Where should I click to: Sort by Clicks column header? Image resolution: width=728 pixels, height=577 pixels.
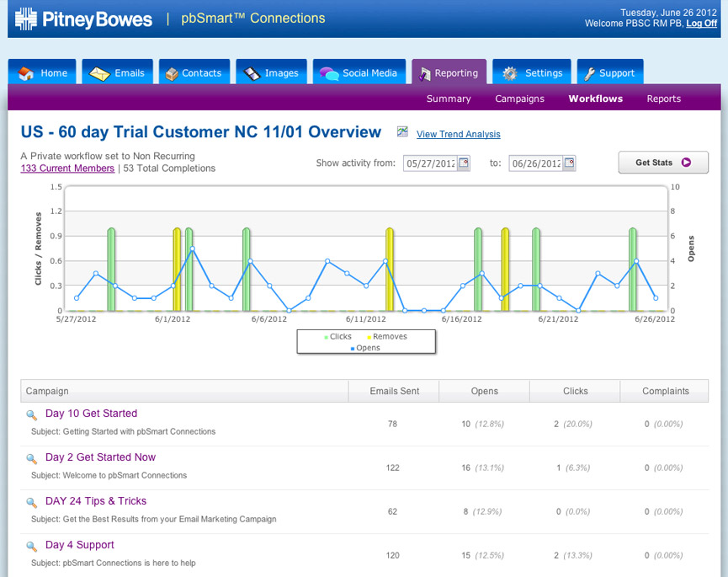tap(575, 391)
